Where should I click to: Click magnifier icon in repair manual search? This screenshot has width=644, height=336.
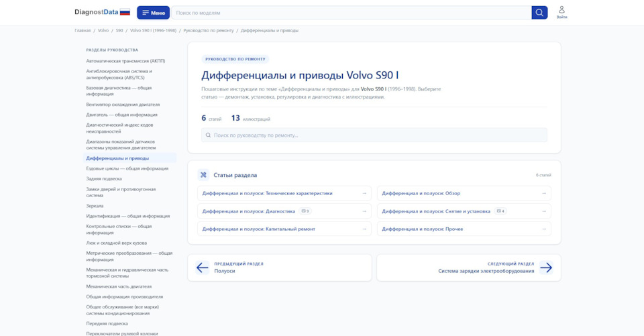pos(208,135)
